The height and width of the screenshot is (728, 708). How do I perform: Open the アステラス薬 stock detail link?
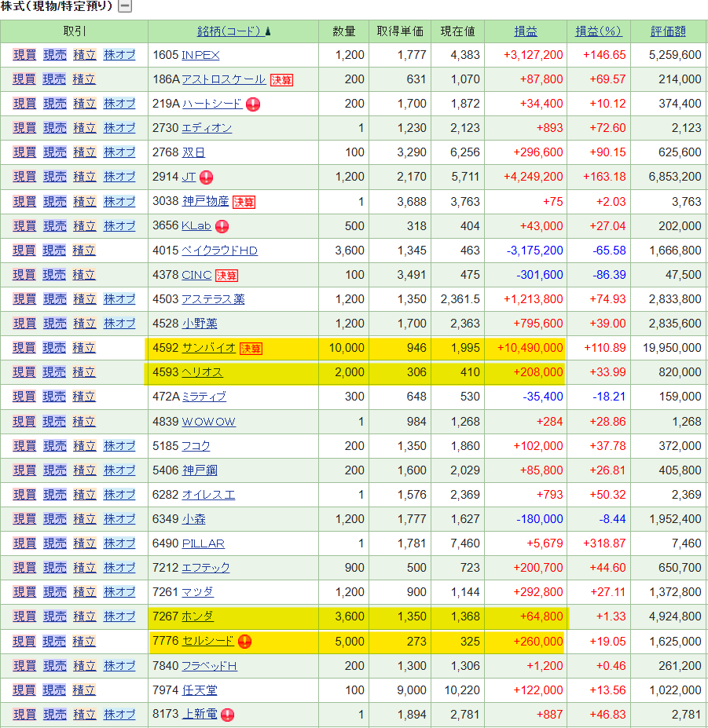click(x=213, y=299)
